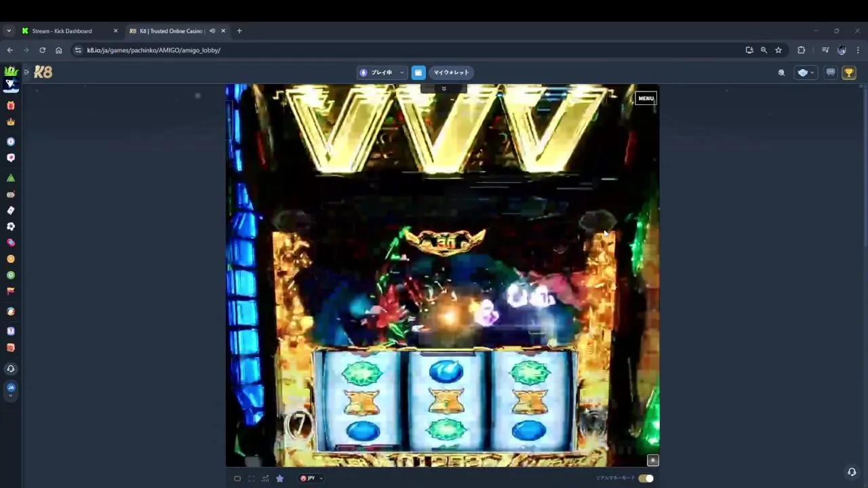
Task: Open the purple question mark help icon
Action: tap(10, 331)
